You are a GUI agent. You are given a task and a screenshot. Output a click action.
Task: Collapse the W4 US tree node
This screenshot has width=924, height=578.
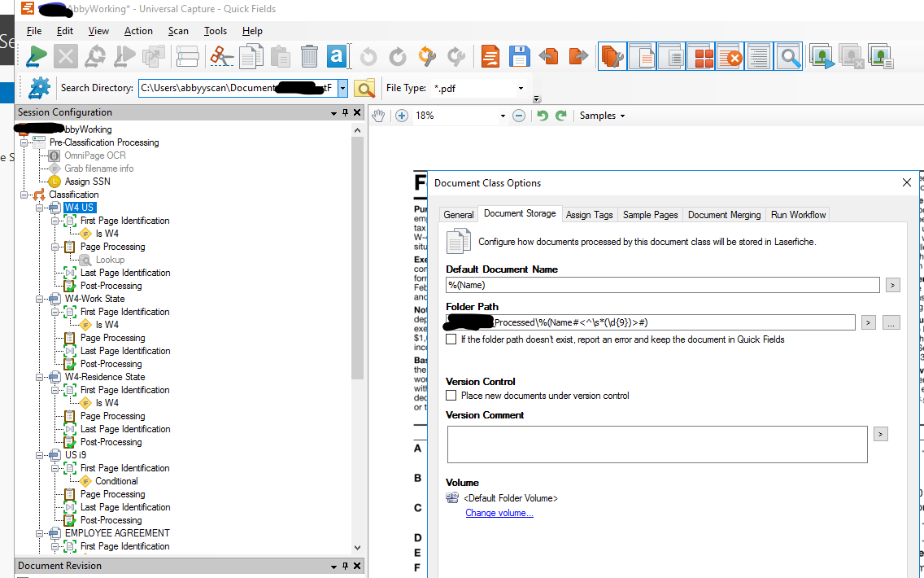tap(40, 208)
